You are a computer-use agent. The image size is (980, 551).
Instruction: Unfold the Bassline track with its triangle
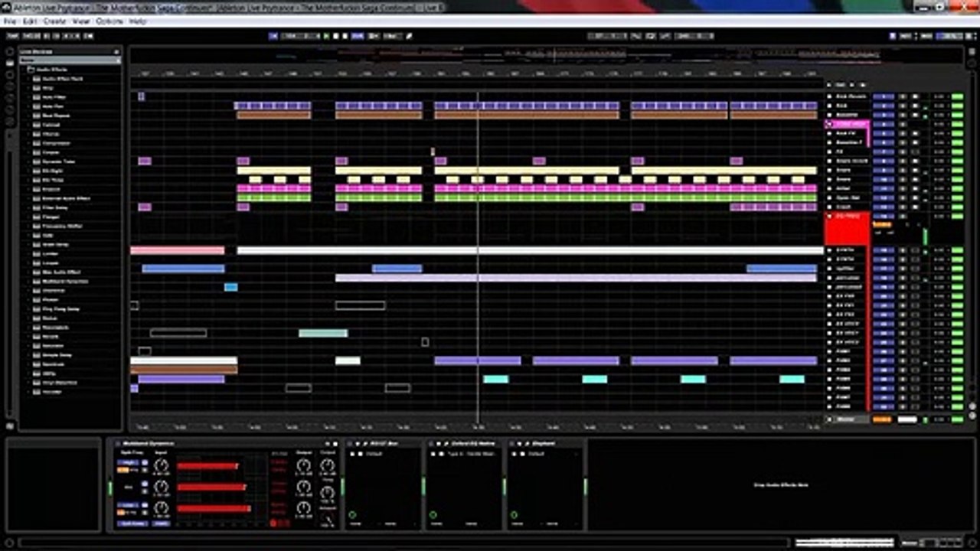(x=830, y=114)
